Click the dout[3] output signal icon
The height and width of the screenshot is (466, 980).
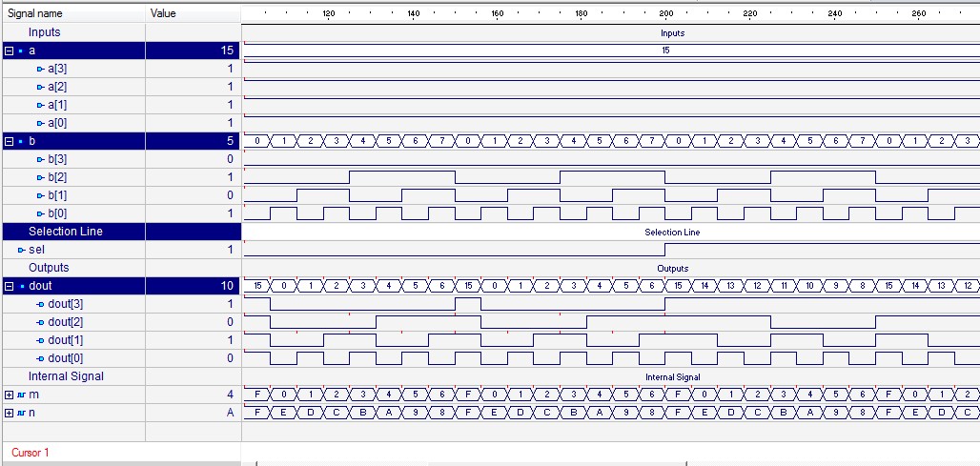[x=41, y=304]
